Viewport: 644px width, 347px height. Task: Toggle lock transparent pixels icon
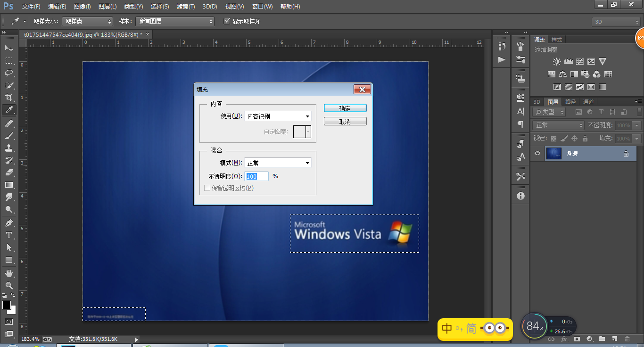(x=554, y=139)
